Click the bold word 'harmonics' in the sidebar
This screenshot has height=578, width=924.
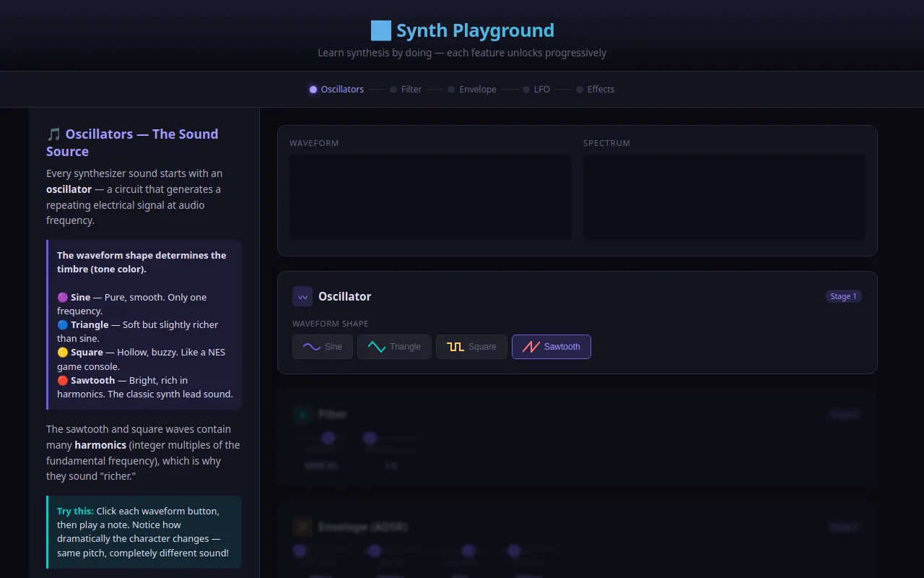tap(100, 445)
